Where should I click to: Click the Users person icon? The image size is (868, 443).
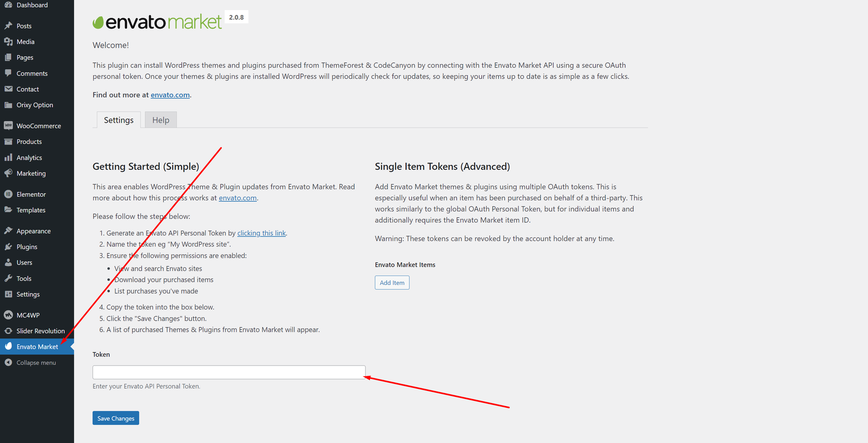[8, 262]
